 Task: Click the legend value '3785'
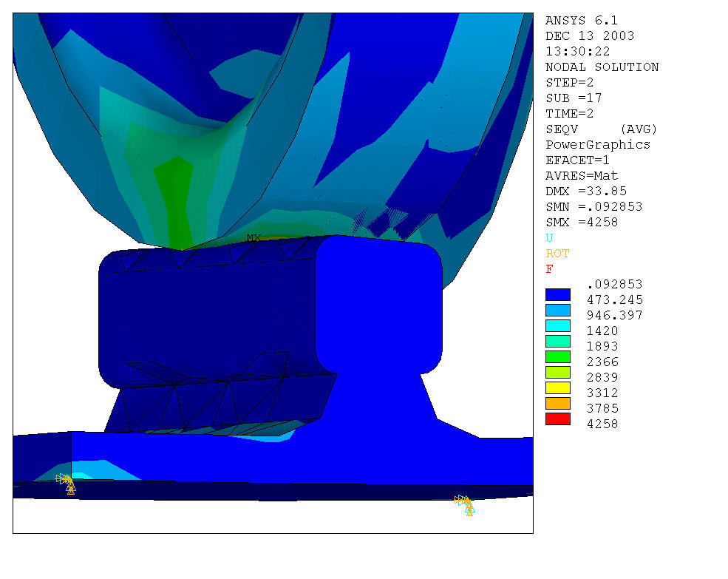602,408
